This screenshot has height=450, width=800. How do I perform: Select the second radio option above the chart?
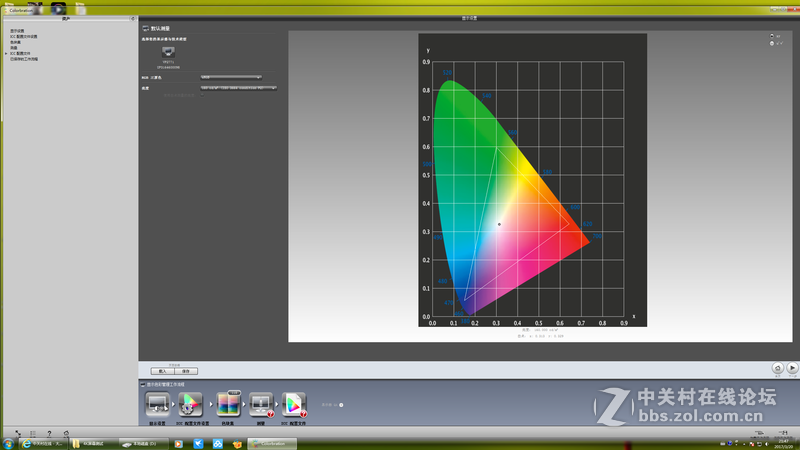pyautogui.click(x=771, y=44)
